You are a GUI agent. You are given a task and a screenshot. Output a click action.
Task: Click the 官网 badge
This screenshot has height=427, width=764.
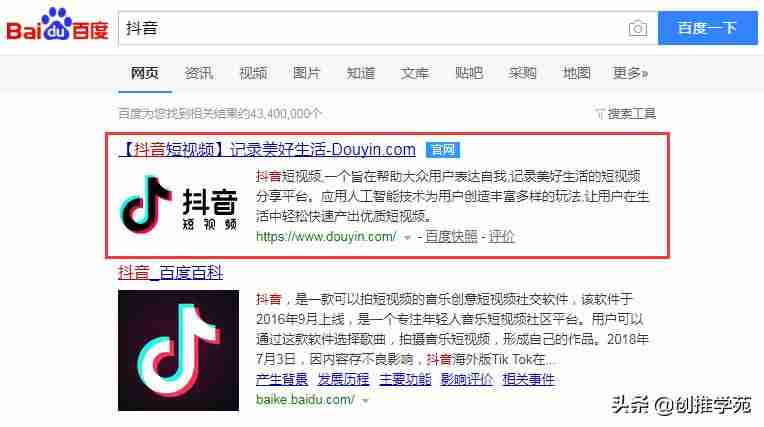[x=442, y=150]
